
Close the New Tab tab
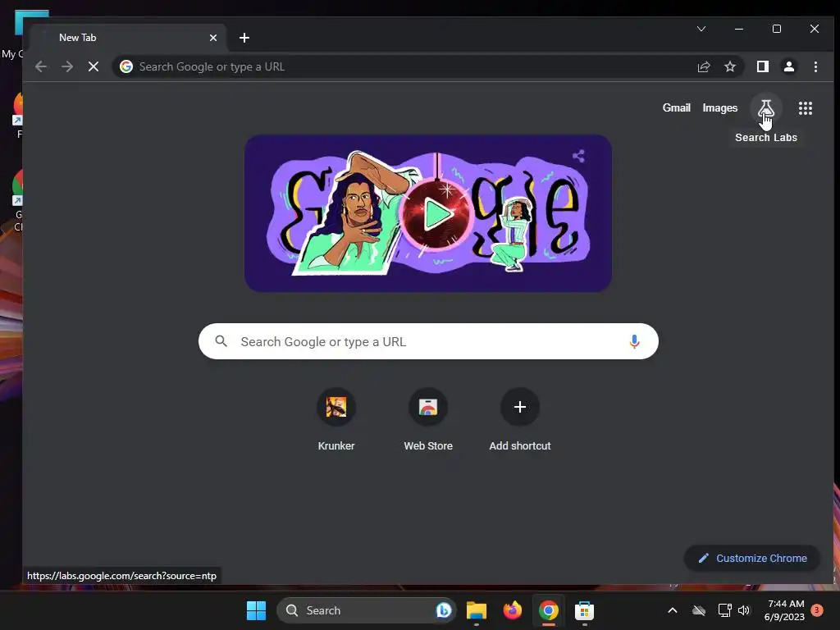pyautogui.click(x=213, y=38)
